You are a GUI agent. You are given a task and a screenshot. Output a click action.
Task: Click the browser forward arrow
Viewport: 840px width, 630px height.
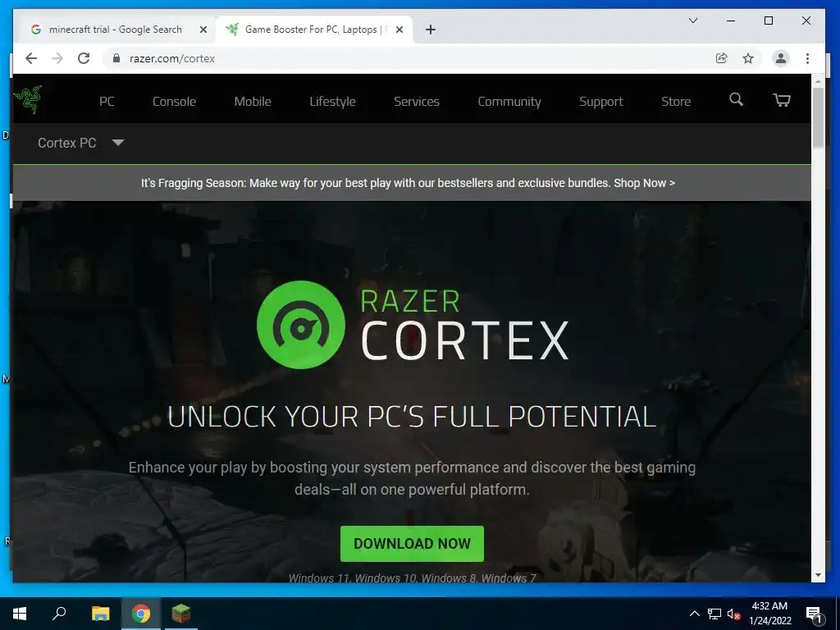tap(57, 58)
